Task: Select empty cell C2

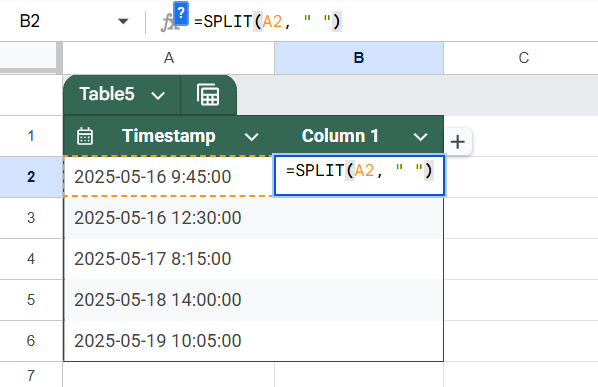Action: (521, 177)
